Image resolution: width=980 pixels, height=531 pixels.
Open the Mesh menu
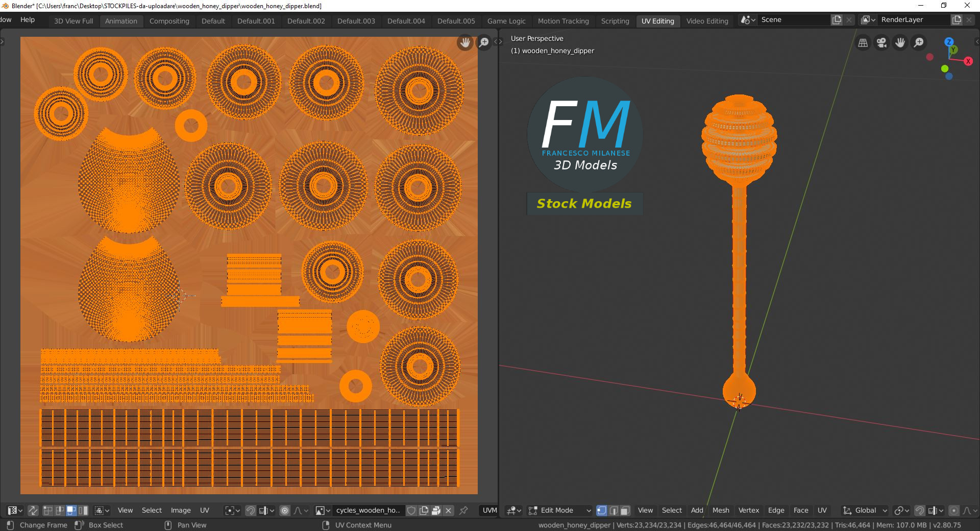coord(721,510)
